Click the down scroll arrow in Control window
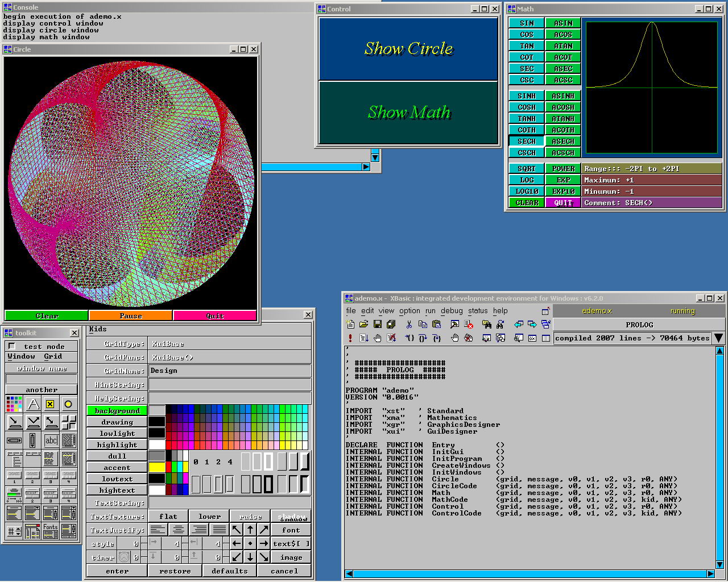The image size is (728, 582). pos(375,157)
